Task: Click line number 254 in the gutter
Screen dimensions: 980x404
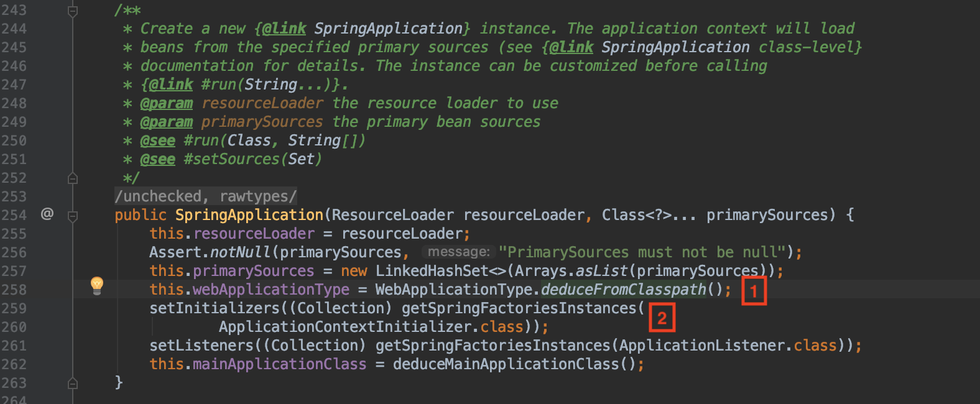Action: tap(14, 215)
